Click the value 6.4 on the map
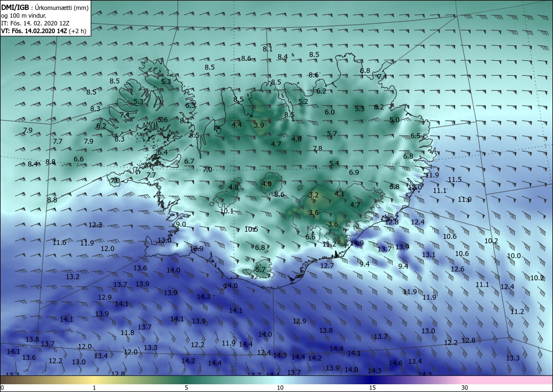This screenshot has width=553, height=392. pyautogui.click(x=163, y=153)
